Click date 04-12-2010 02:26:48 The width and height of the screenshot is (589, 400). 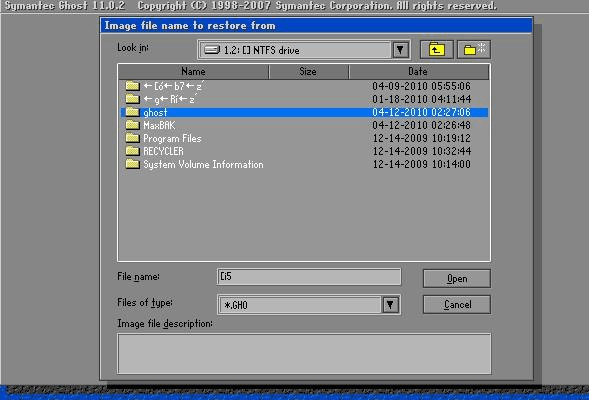pos(421,125)
